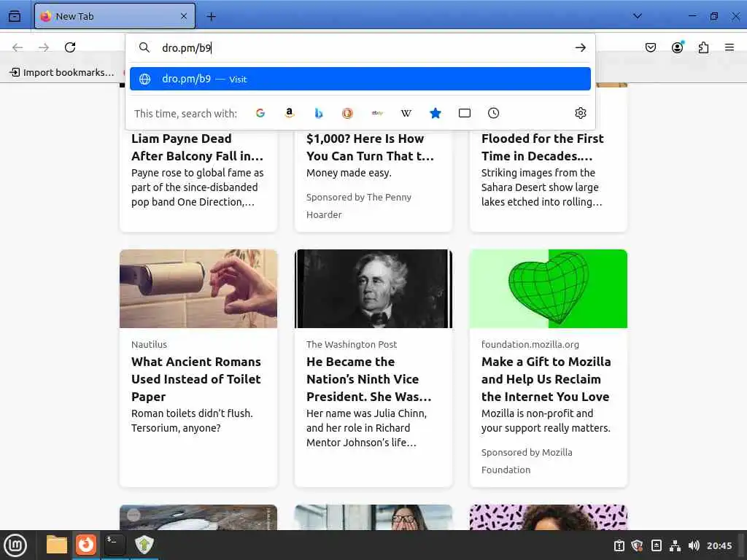Open the Update Manager shield in taskbar
Viewport: 747px width, 560px height.
[x=144, y=545]
